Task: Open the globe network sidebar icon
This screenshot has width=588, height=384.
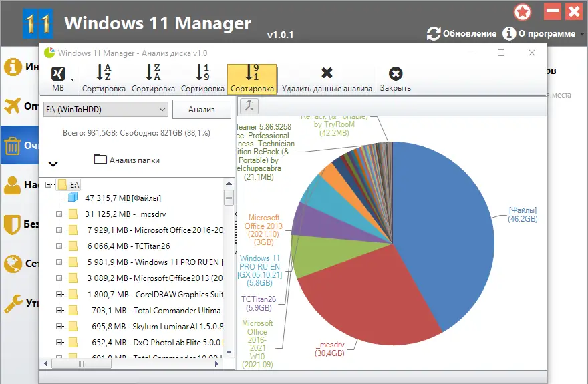Action: (13, 264)
